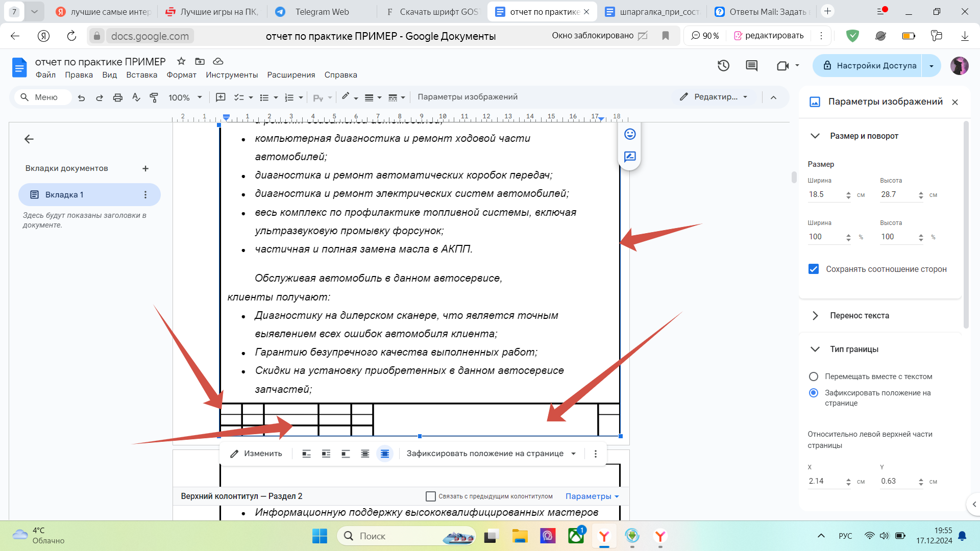Select inline wrap icon in image toolbar
Viewport: 980px width, 551px height.
pyautogui.click(x=306, y=454)
